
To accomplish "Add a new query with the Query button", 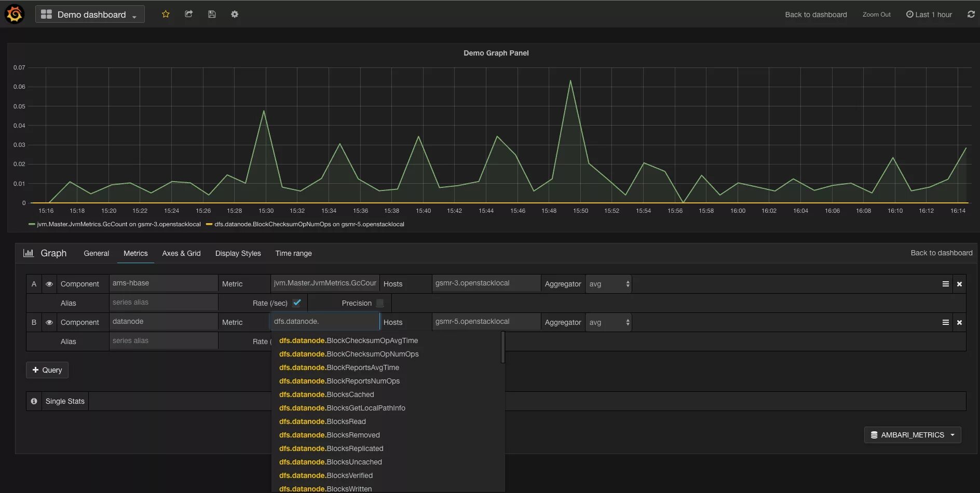I will pos(47,370).
